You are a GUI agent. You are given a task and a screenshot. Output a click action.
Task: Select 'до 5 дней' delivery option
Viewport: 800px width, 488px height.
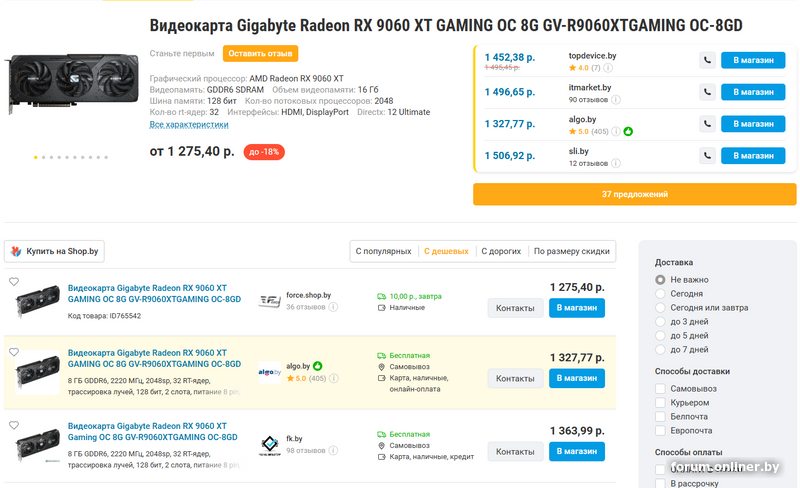660,335
